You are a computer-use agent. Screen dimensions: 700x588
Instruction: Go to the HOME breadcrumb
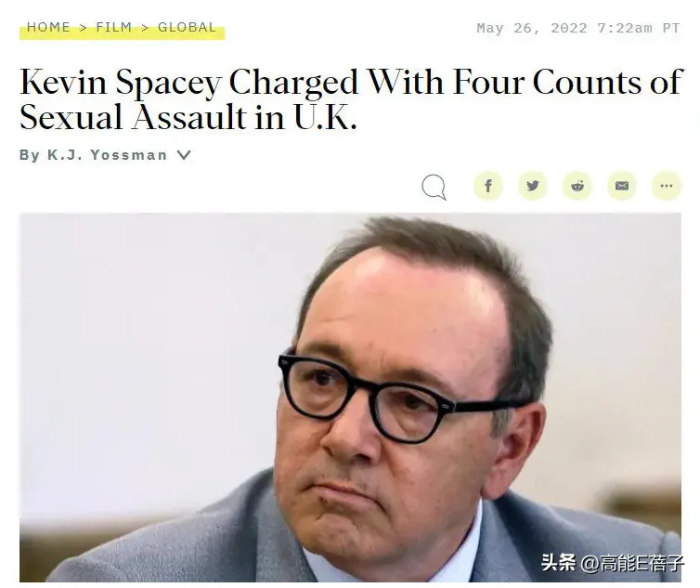tap(48, 27)
